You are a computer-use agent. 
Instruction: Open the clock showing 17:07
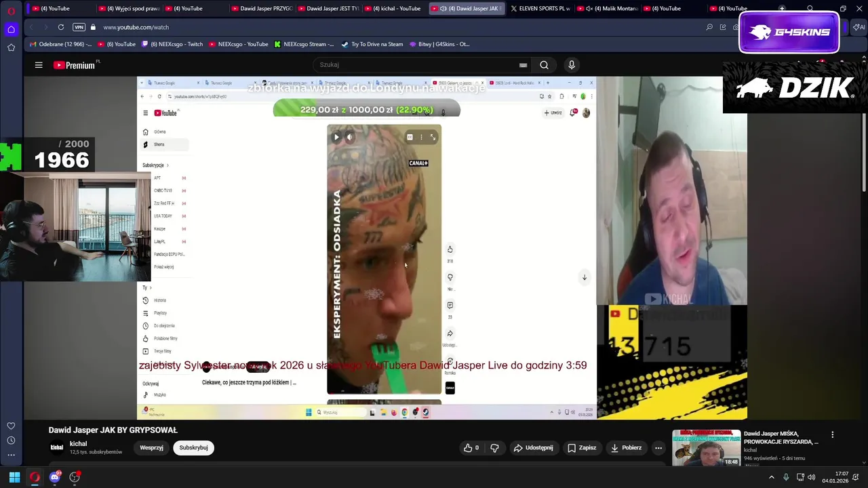pos(835,477)
